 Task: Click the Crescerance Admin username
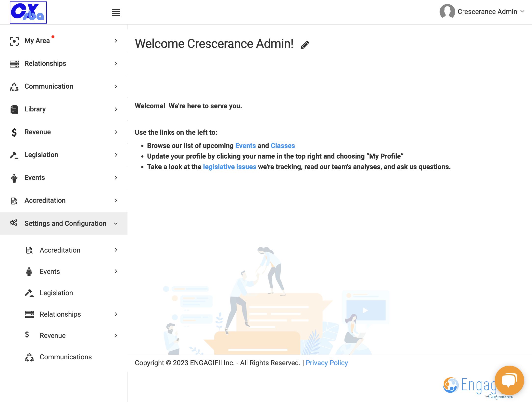point(487,12)
